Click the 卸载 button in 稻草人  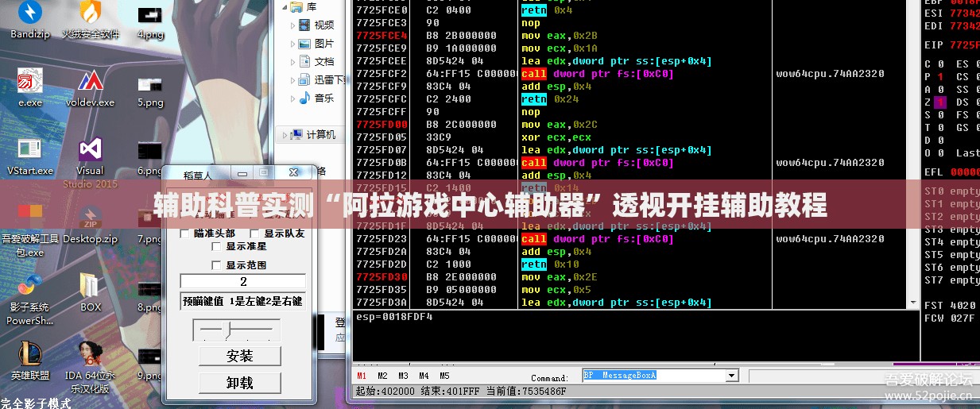coord(239,383)
